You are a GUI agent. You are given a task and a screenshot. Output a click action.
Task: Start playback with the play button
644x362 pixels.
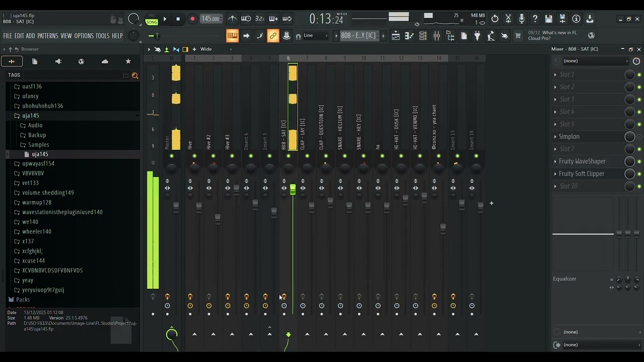coord(165,19)
